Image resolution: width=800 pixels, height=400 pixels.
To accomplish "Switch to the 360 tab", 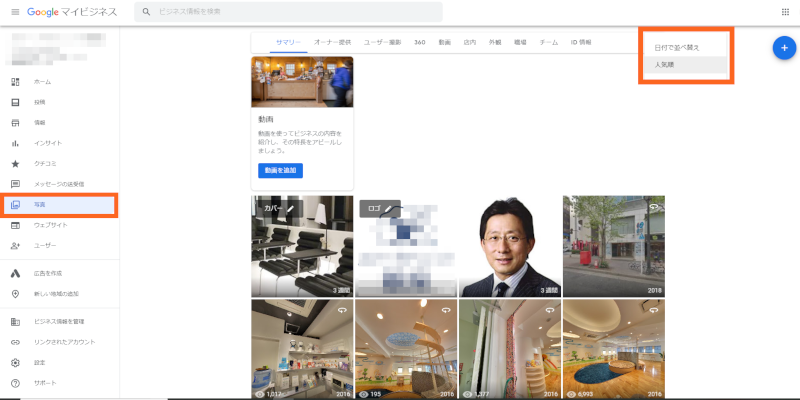I will click(419, 43).
